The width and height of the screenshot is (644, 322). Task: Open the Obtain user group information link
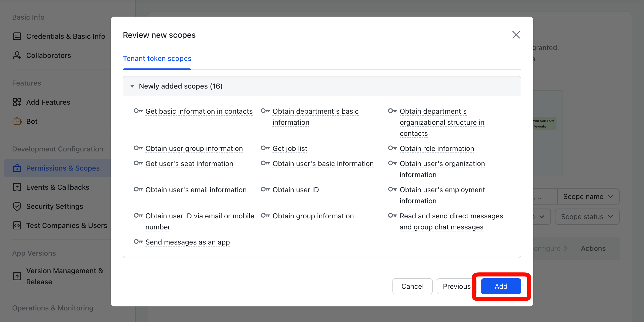coord(194,148)
